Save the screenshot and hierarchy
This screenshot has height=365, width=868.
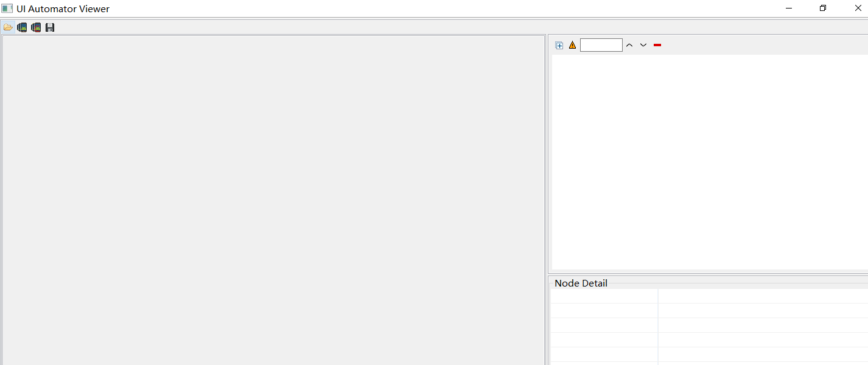pos(50,27)
